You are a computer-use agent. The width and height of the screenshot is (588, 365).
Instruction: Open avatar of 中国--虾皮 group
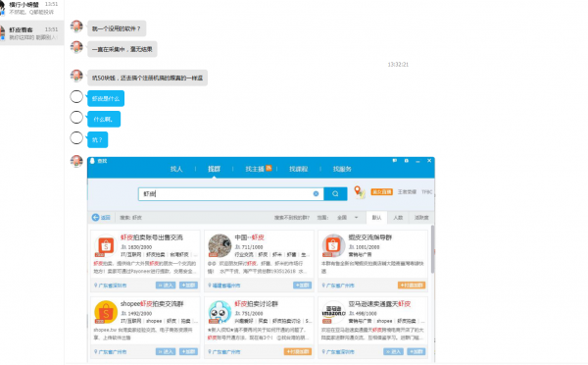[x=220, y=246]
